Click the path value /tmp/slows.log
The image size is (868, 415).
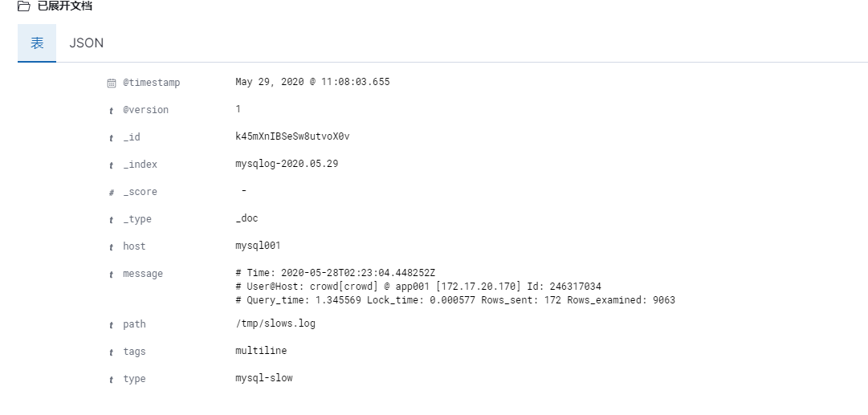[275, 323]
